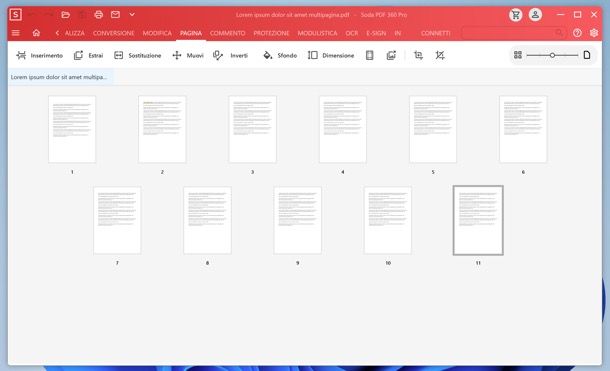Image resolution: width=610 pixels, height=371 pixels.
Task: Select the highlighted page 11 thumbnail
Action: [x=478, y=220]
